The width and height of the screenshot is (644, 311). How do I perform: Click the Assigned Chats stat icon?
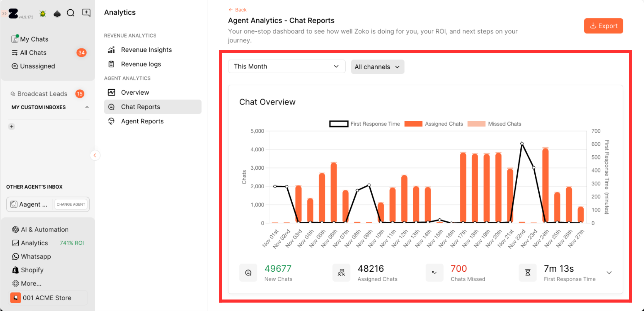click(341, 273)
